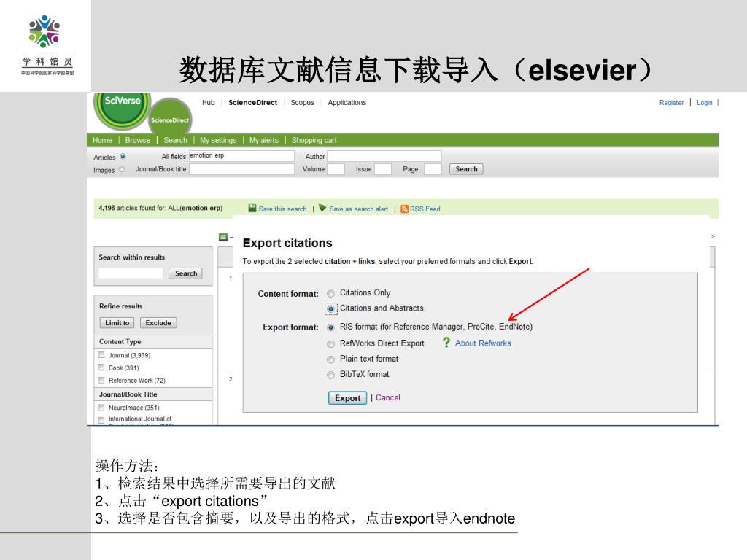Click Search within results button
Screen dimensions: 747x560
[x=186, y=273]
